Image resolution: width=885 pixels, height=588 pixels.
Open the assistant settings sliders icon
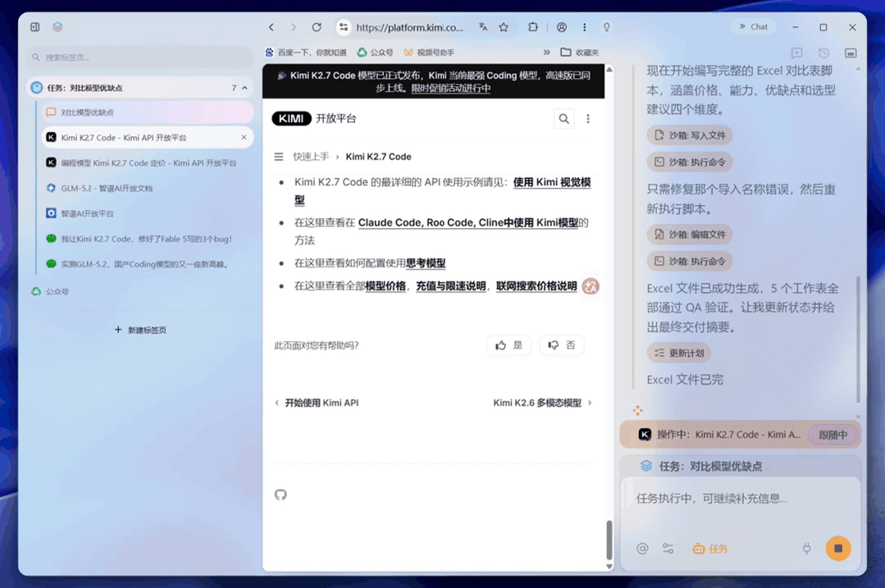(668, 549)
